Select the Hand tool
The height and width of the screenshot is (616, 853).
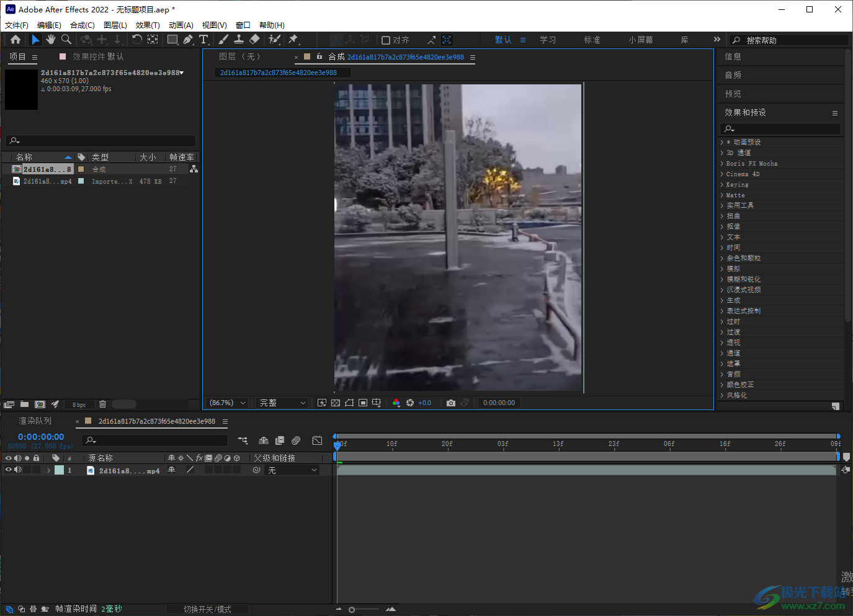(51, 40)
